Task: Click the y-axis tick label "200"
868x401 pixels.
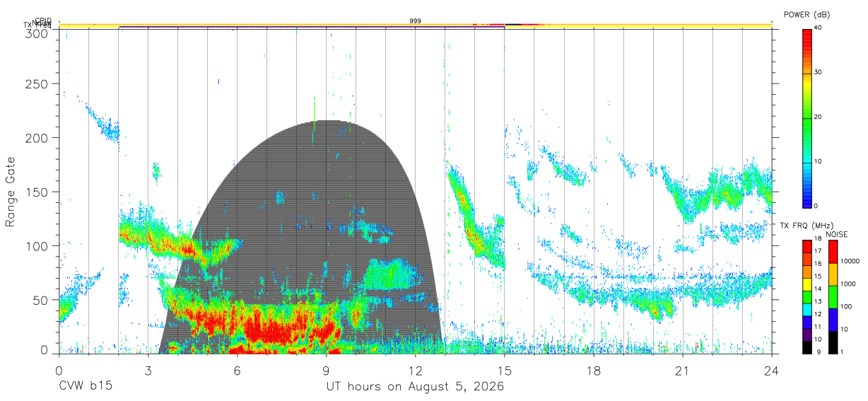Action: tap(37, 138)
